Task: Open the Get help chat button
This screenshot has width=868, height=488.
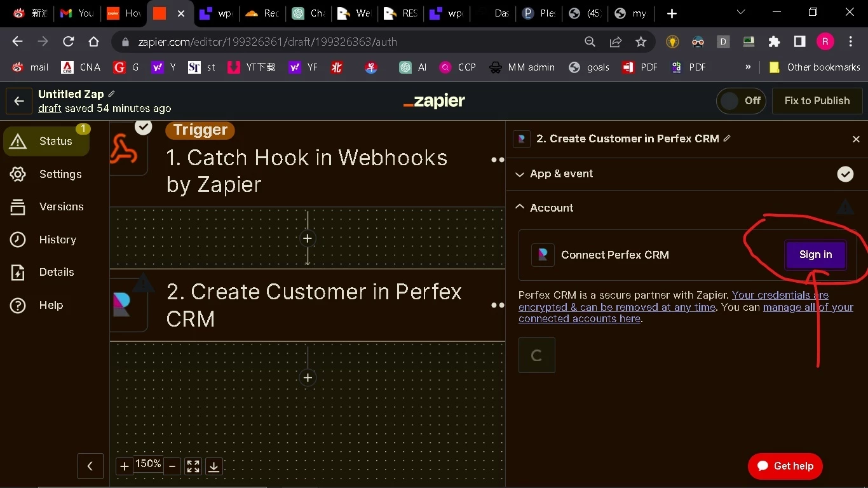Action: 785,466
